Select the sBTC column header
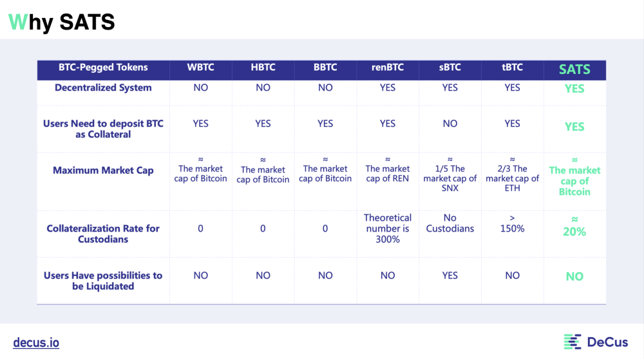The width and height of the screenshot is (644, 359). click(x=450, y=68)
